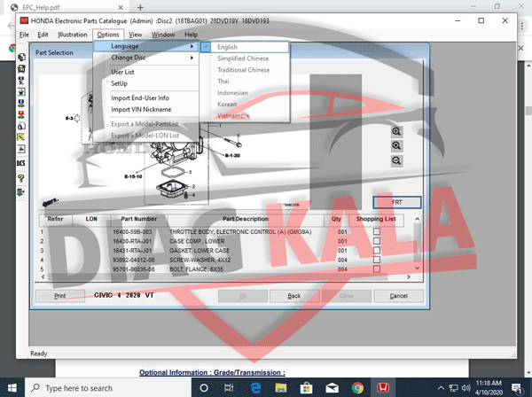Click the Honda EPC taskbar icon
This screenshot has height=397, width=532.
[383, 387]
